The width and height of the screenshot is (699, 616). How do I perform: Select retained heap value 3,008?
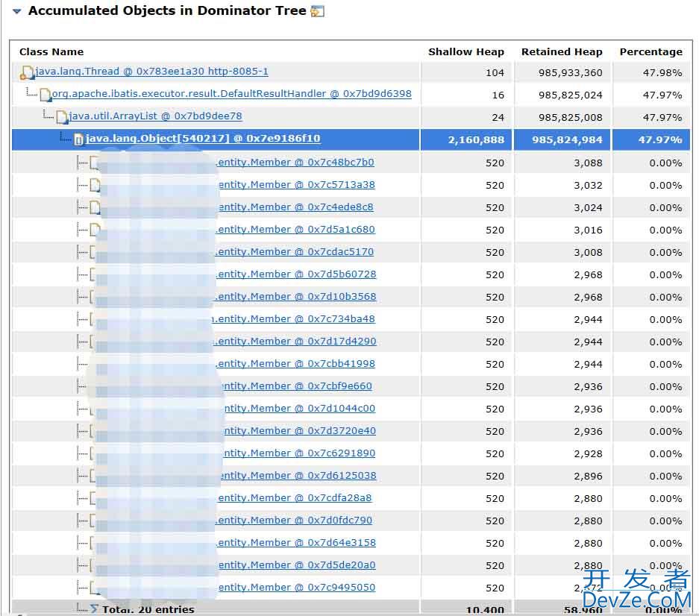(x=588, y=252)
